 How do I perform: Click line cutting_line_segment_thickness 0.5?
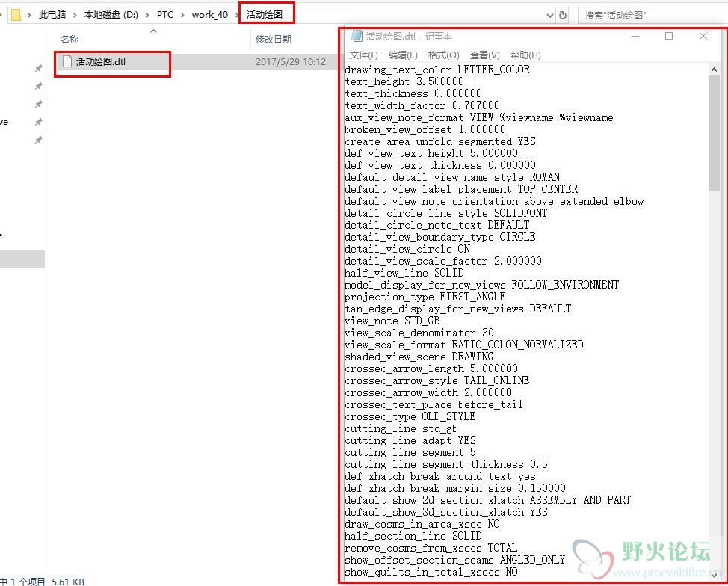click(445, 465)
